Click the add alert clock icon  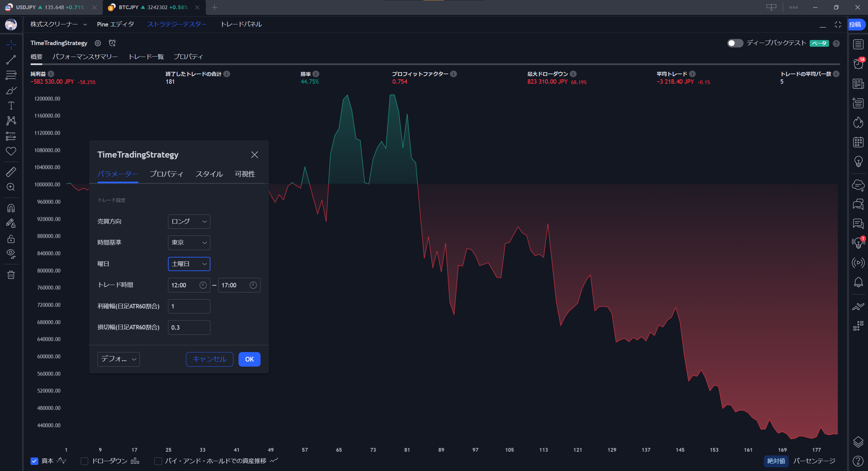(x=112, y=43)
